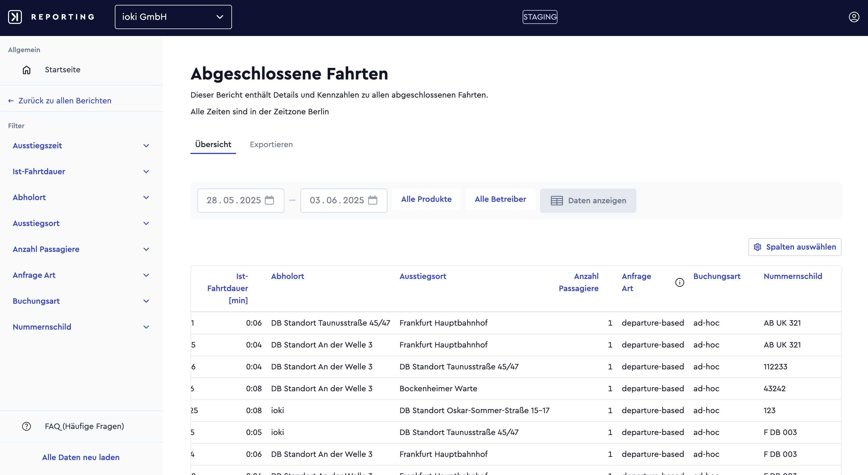Sort by Ist-Fahrtdauer [min] column header
This screenshot has height=475, width=868.
tap(228, 288)
